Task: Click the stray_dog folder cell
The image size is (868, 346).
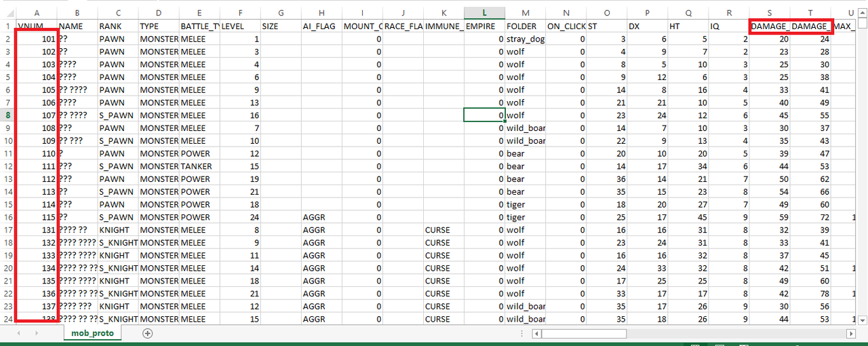Action: (x=525, y=39)
